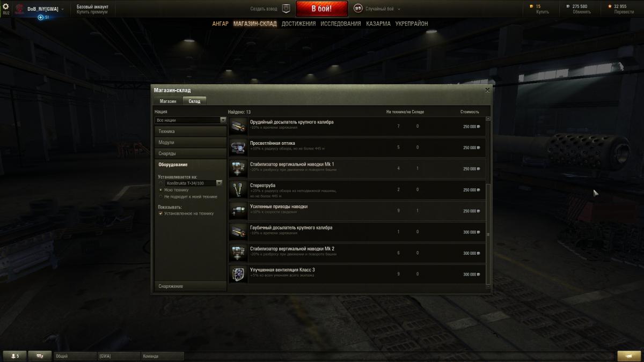Select the Просветлённая оптика equipment icon
The width and height of the screenshot is (644, 362).
[237, 147]
